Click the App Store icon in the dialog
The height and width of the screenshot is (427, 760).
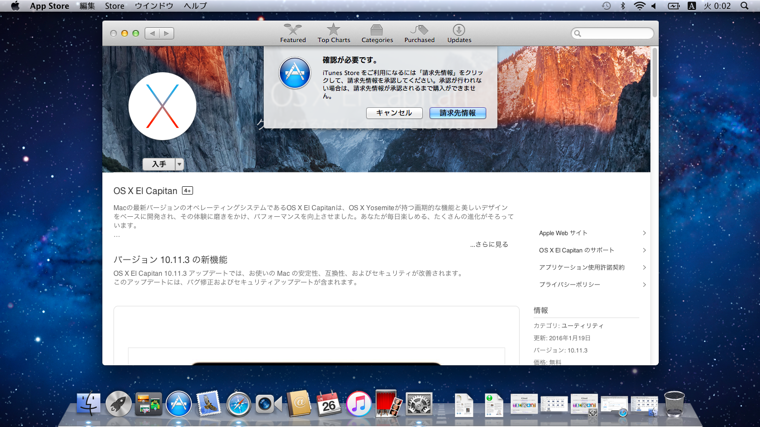(x=295, y=73)
